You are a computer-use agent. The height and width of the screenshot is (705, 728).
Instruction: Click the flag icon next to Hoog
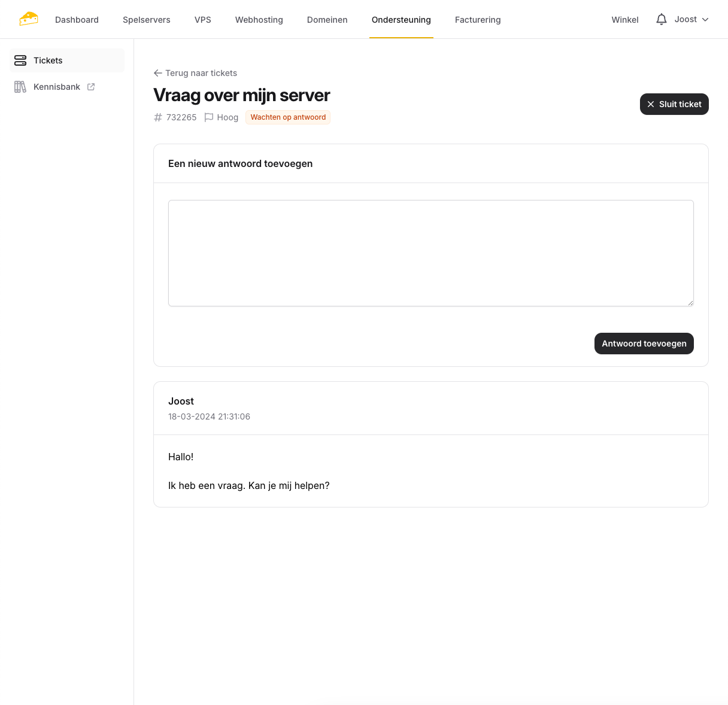tap(209, 117)
